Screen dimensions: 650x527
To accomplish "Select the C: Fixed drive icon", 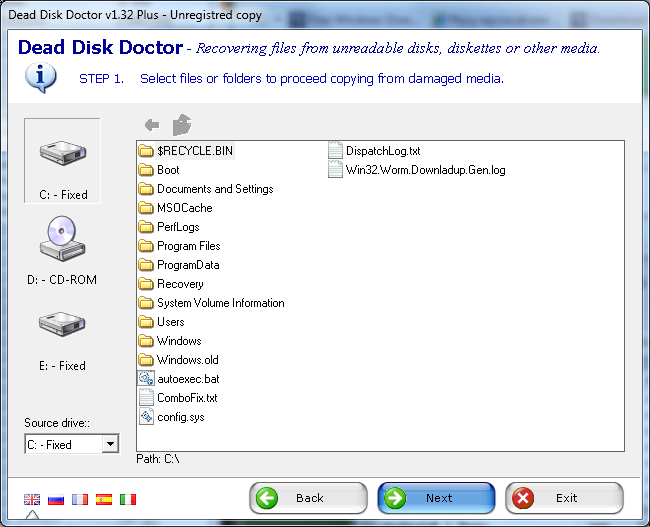I will pyautogui.click(x=63, y=153).
